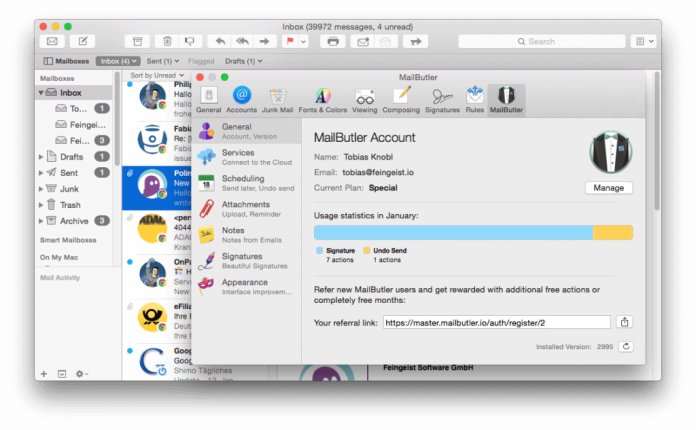Expand the Junk mailbox
696x430 pixels.
(41, 189)
